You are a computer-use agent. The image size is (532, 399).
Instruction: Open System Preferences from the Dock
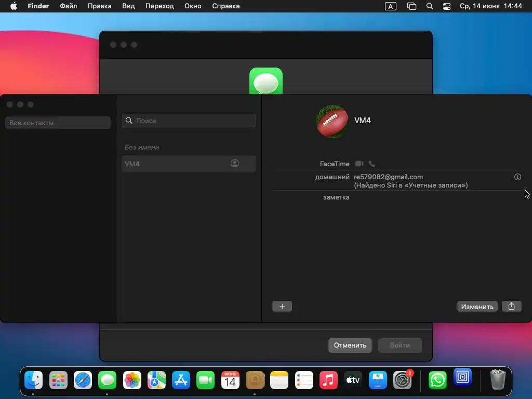pos(403,380)
